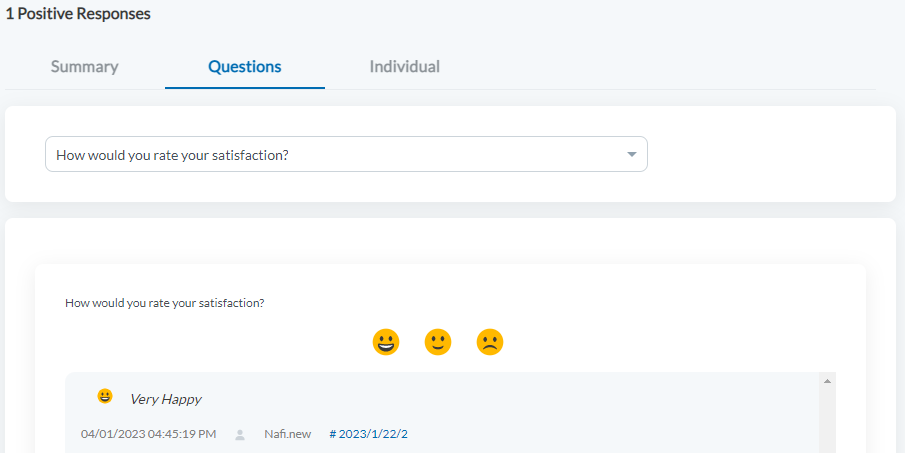Click the Nafi.new username
The height and width of the screenshot is (453, 905).
click(287, 434)
